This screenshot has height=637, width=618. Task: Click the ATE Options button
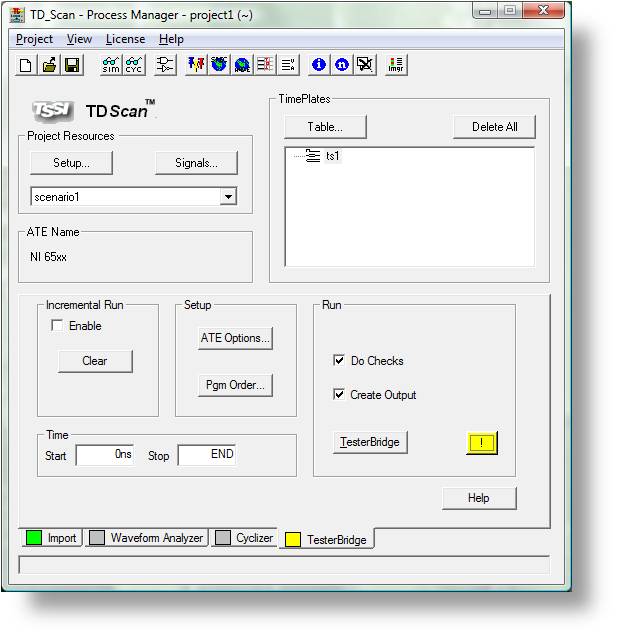235,338
